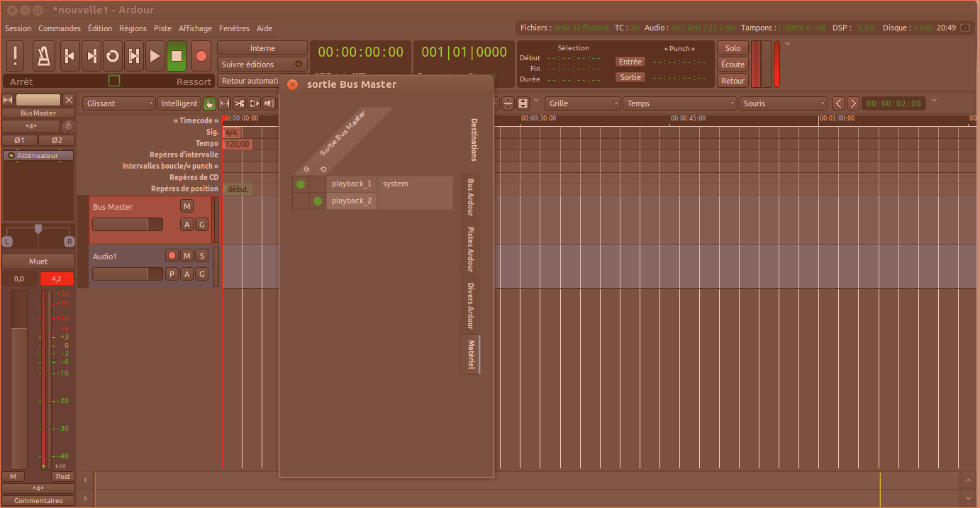Click the Muet button in the mixer strip

coord(38,261)
